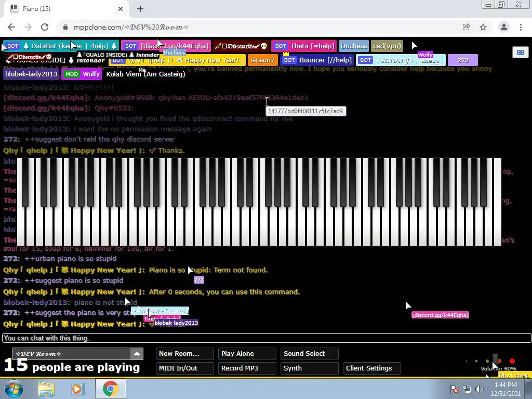The image size is (532, 399).
Task: Click the blue BB icon at top right
Action: (521, 52)
